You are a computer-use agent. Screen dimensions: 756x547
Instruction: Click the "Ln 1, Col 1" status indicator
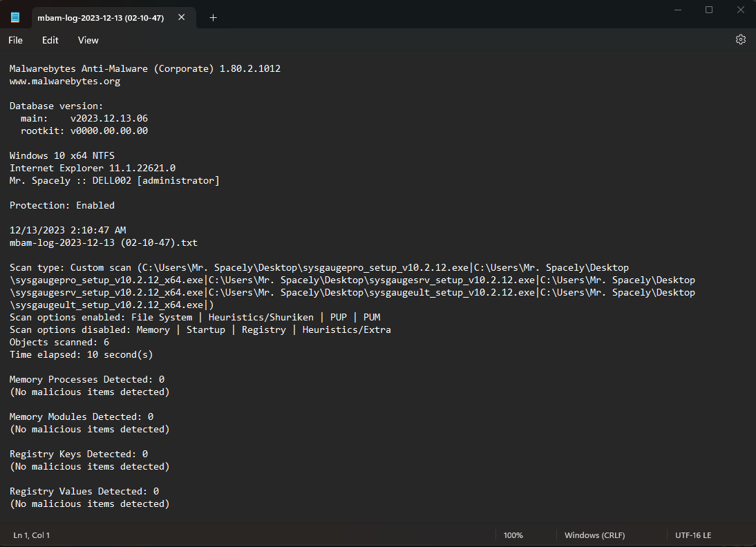pyautogui.click(x=31, y=535)
